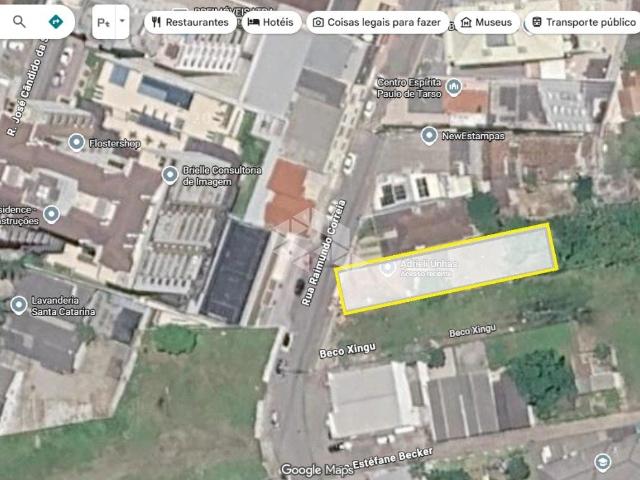Click the Restaurantes filter chip
Viewport: 640px width, 480px height.
coord(190,22)
